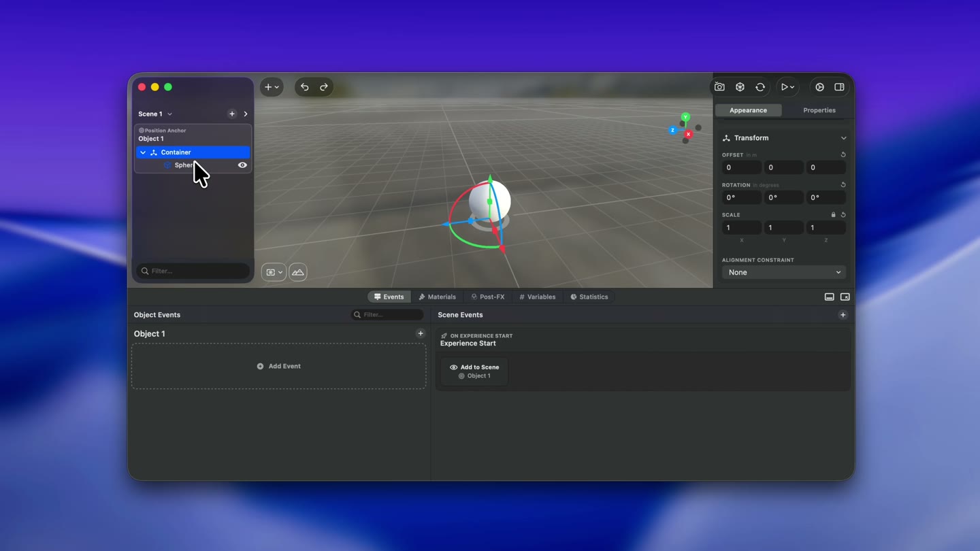Image resolution: width=980 pixels, height=551 pixels.
Task: Select the Position Anchor Object 1 row
Action: [193, 135]
